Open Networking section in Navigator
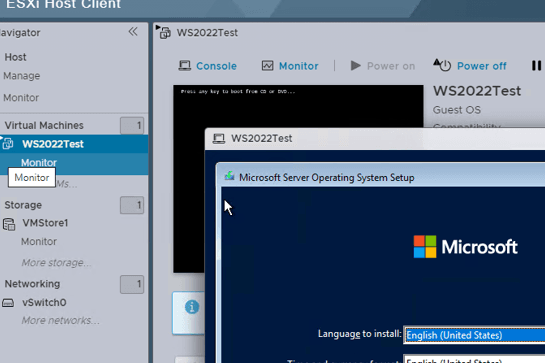This screenshot has height=363, width=545. [32, 284]
